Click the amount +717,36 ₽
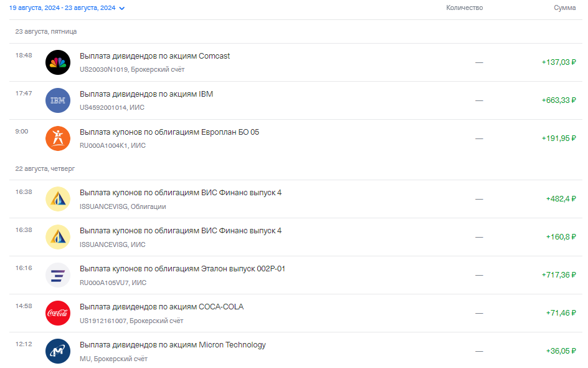588x368 pixels. pyautogui.click(x=559, y=275)
